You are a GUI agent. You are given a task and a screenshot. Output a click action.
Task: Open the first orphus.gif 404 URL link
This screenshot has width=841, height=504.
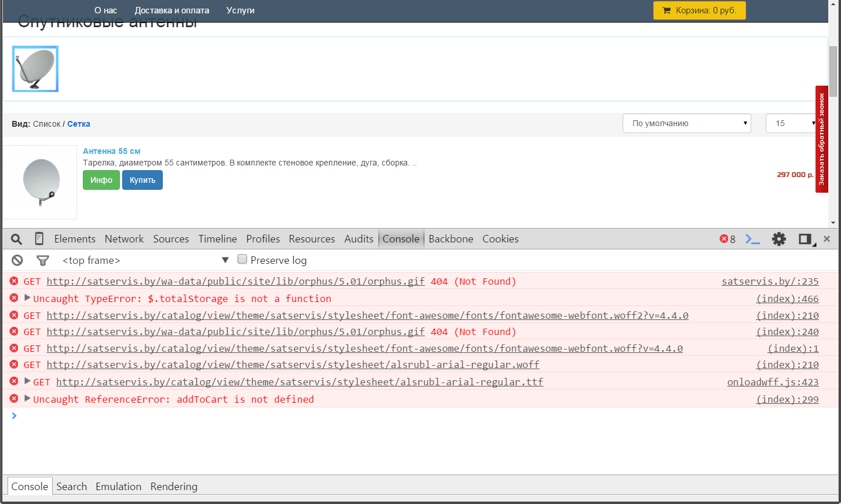pyautogui.click(x=236, y=281)
